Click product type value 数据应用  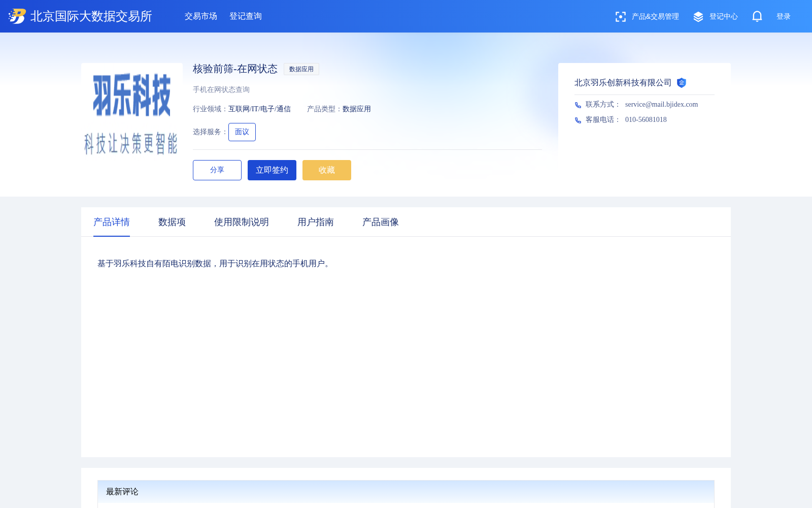(357, 109)
